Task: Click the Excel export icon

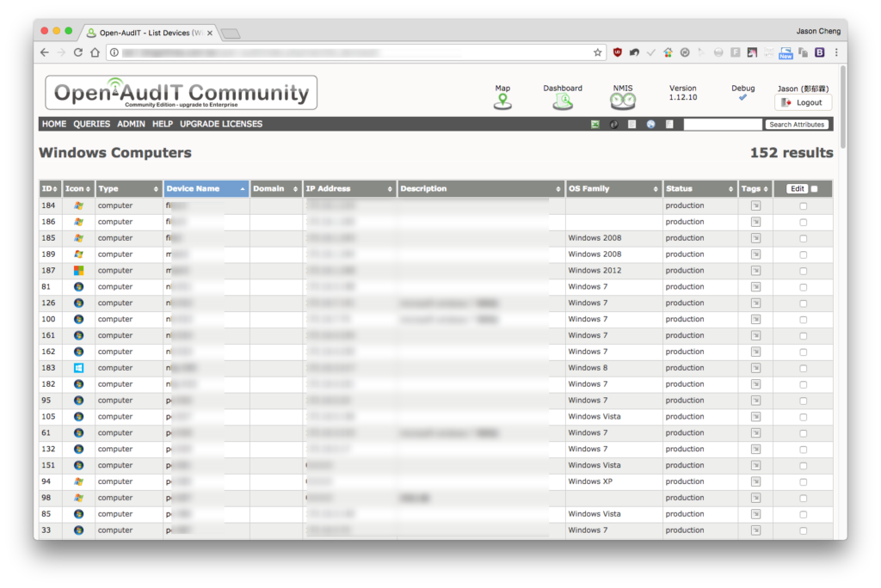Action: tap(595, 124)
